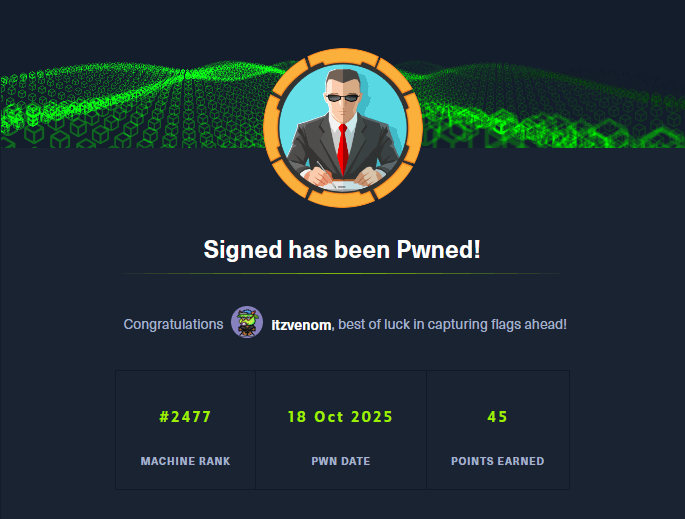Click the MACHINE RANK label

point(185,461)
